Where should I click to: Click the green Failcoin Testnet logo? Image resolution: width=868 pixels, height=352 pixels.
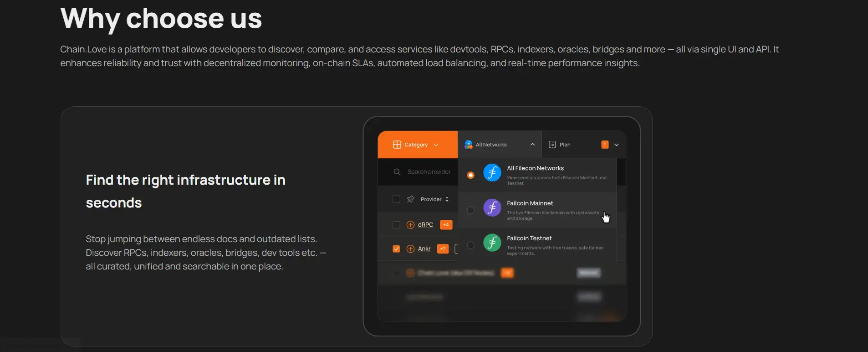pos(492,243)
